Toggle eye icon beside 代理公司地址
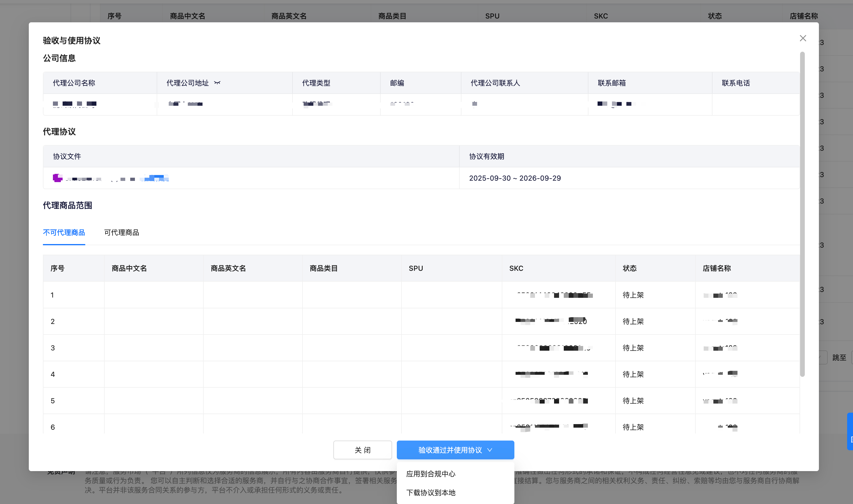853x504 pixels. tap(217, 83)
